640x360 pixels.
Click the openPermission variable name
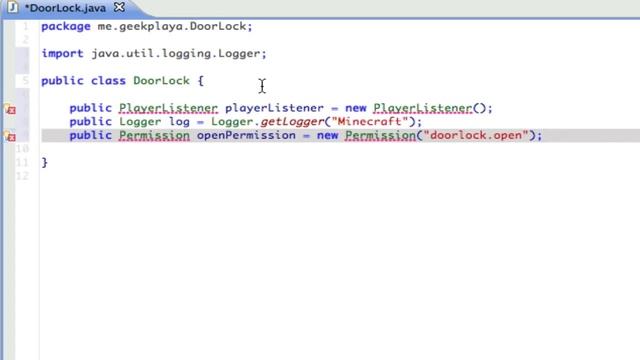point(246,135)
